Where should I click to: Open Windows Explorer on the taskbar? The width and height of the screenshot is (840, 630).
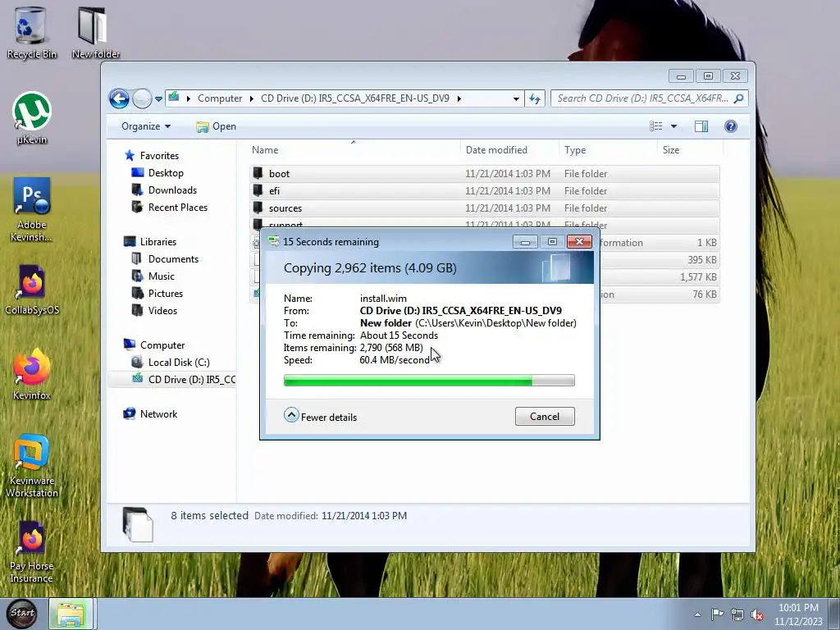coord(71,614)
